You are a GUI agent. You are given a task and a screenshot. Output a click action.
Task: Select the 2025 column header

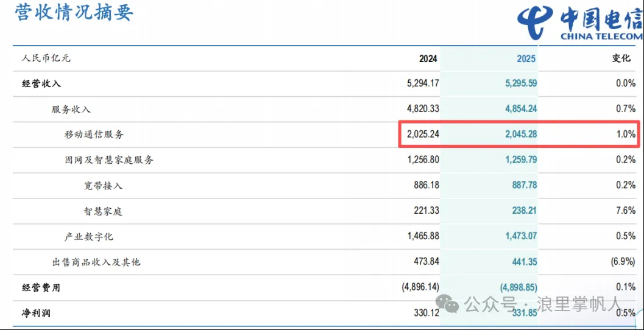click(x=526, y=58)
